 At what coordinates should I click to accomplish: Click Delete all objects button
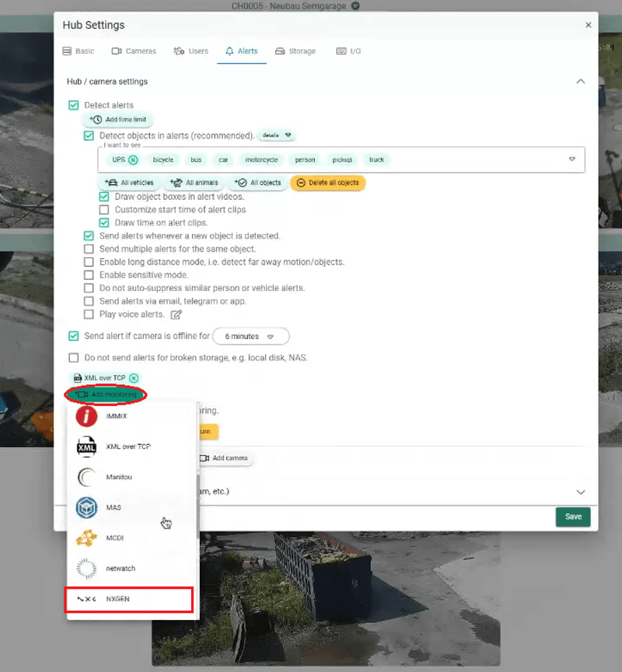pos(327,183)
